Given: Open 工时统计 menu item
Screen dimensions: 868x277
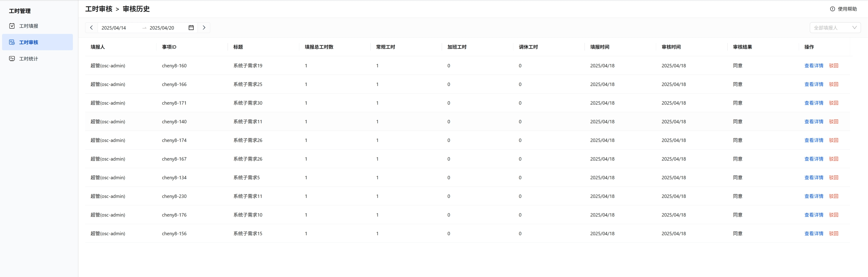Looking at the screenshot, I should click(x=37, y=58).
